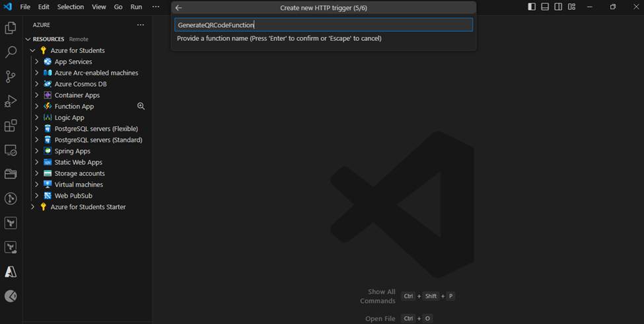The width and height of the screenshot is (644, 324).
Task: Click the Azure for Students key icon
Action: pos(44,50)
